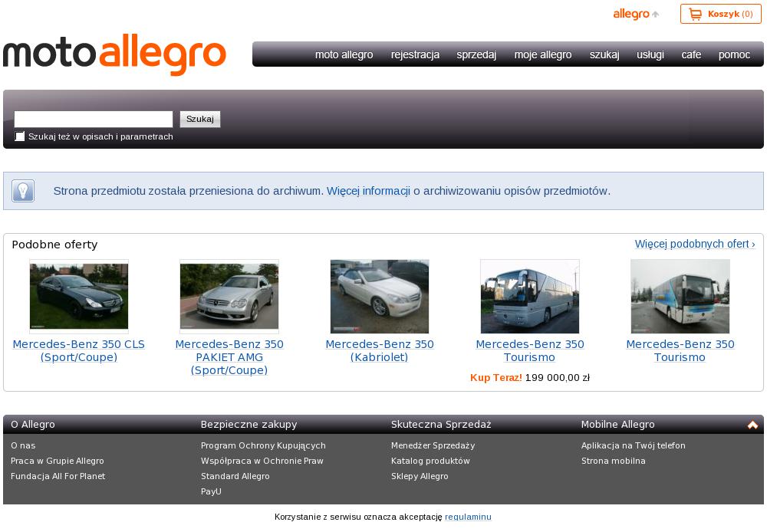Go to rejestracja in navigation

(x=415, y=54)
